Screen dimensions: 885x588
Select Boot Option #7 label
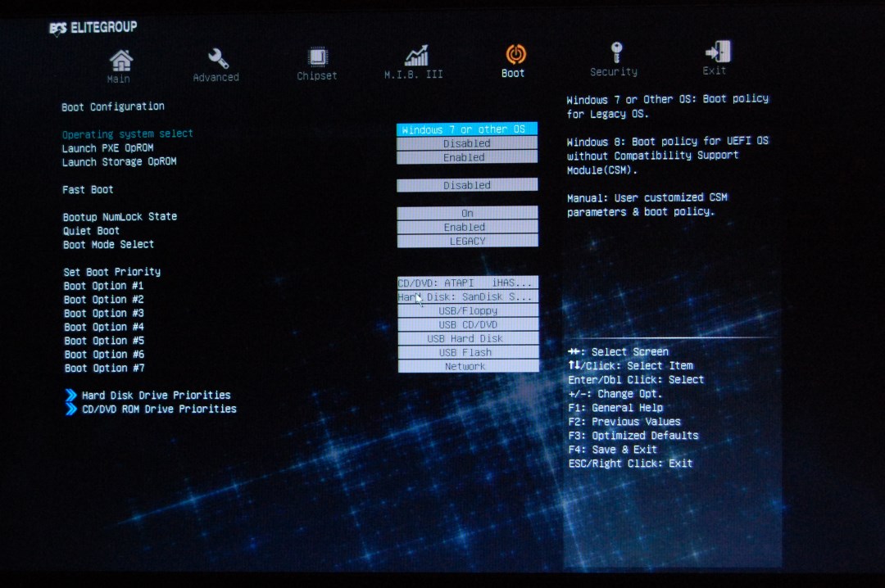click(104, 368)
